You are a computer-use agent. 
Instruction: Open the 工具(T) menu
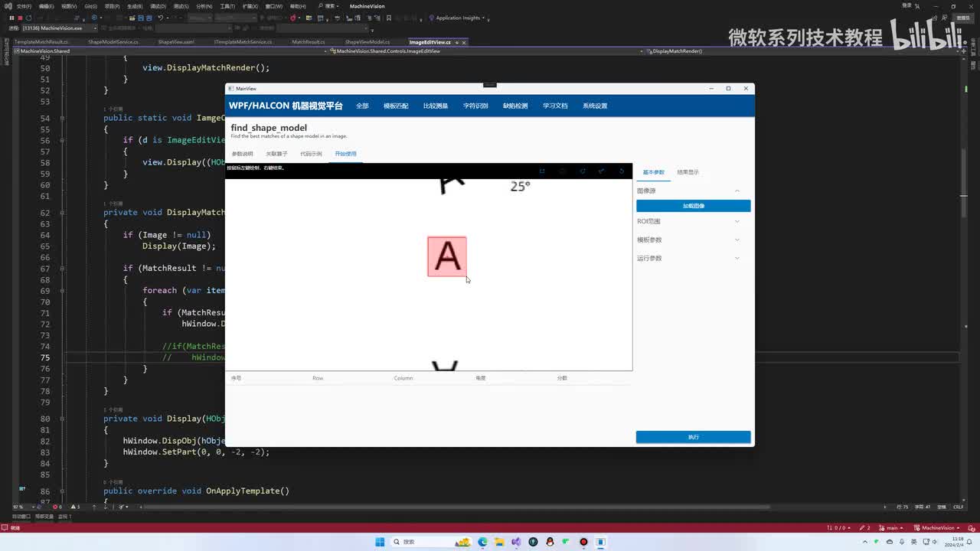click(228, 6)
